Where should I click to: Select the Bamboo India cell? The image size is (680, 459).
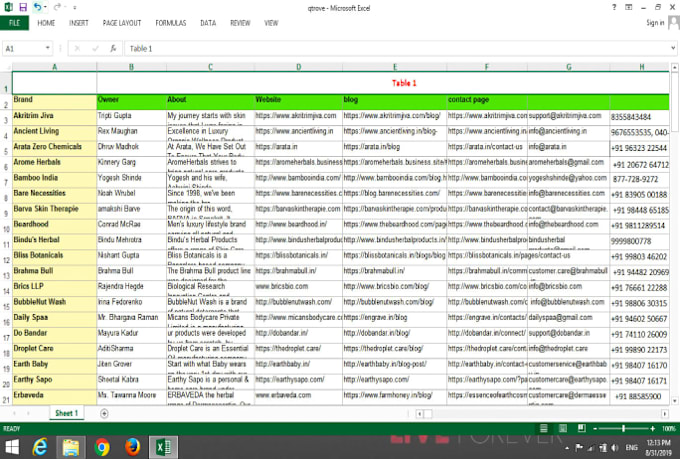(x=54, y=180)
